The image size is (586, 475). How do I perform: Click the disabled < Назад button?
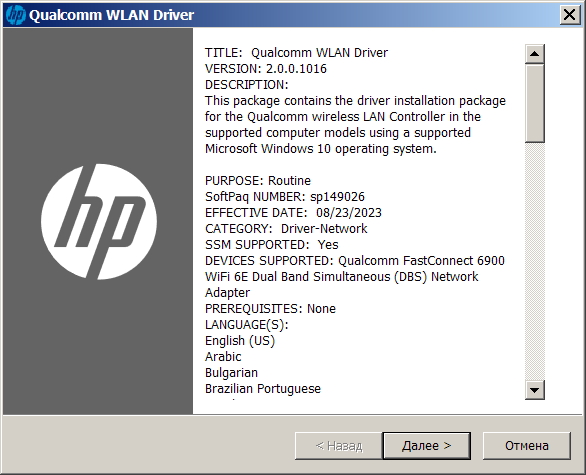[339, 445]
